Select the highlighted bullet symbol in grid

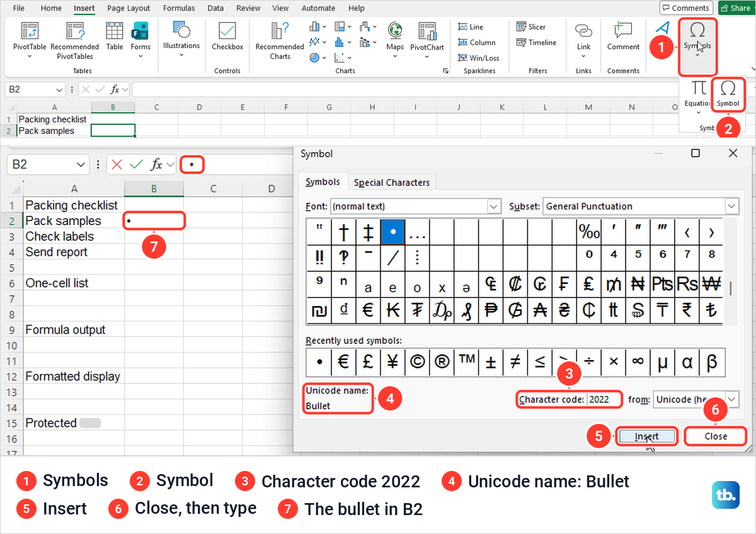(x=392, y=233)
